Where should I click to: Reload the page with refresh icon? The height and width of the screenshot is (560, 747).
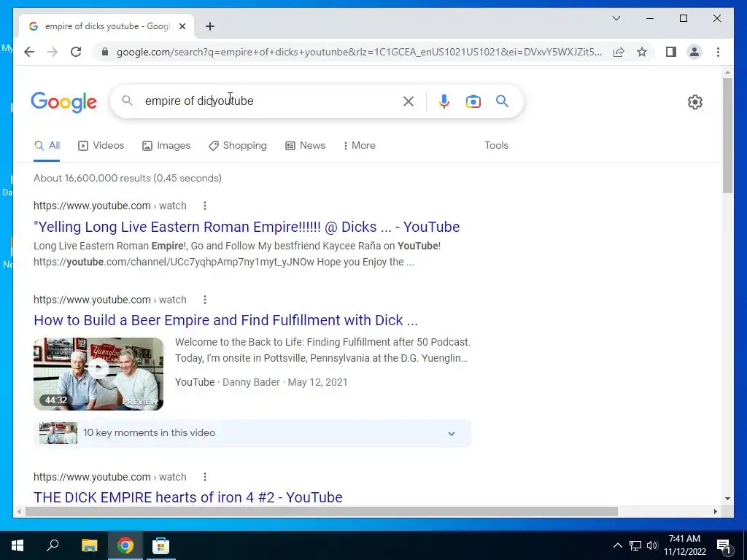[76, 52]
